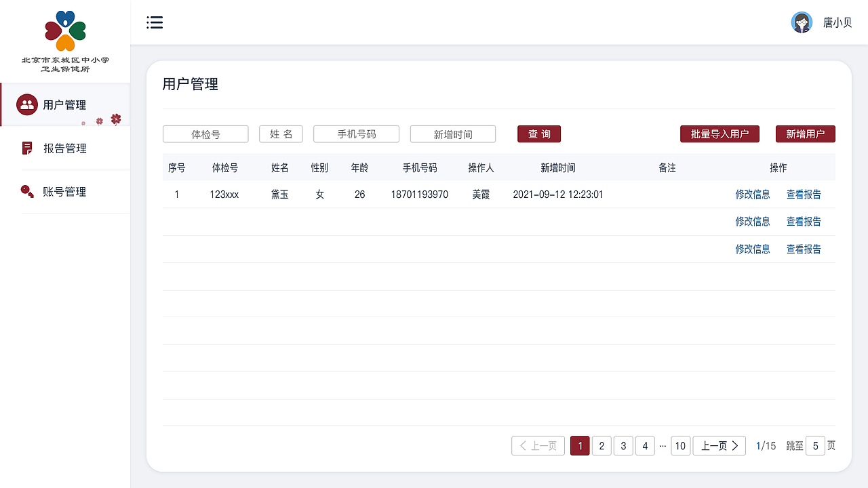Open 用户管理 in sidebar

click(65, 104)
